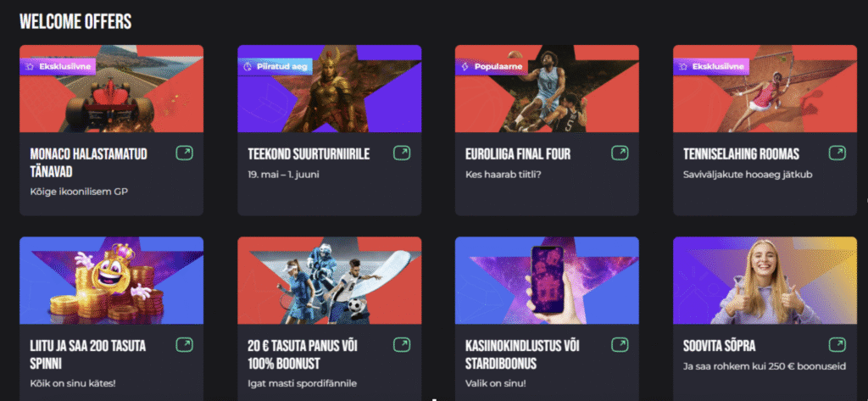Open the Euroliiga Final Four arrow icon

click(x=620, y=153)
